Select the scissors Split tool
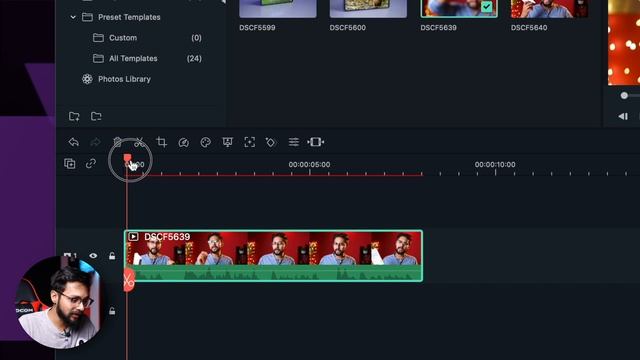Image resolution: width=640 pixels, height=360 pixels. (x=139, y=142)
